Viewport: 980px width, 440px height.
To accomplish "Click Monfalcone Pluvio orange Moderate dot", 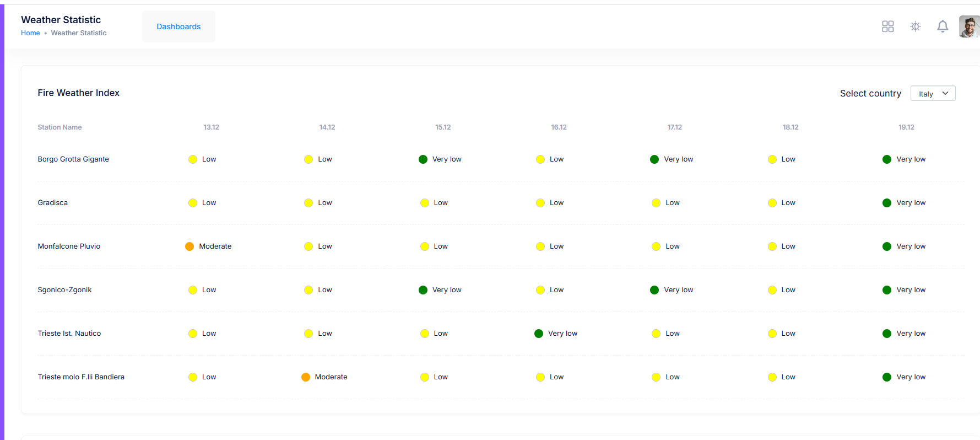I will tap(189, 246).
